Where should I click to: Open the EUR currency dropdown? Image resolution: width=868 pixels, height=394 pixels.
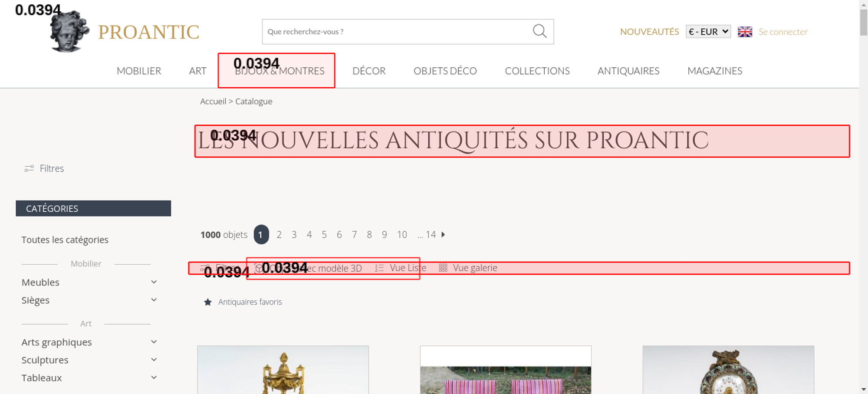tap(708, 32)
